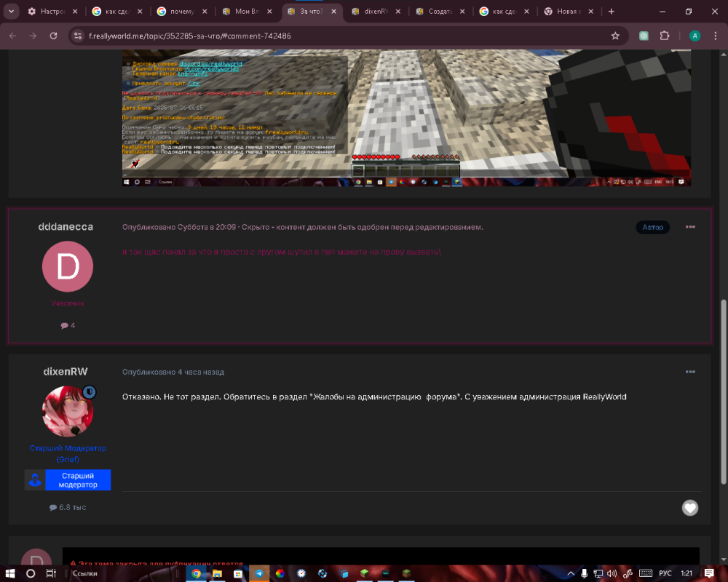Reload the current page
The width and height of the screenshot is (728, 582).
click(x=53, y=36)
